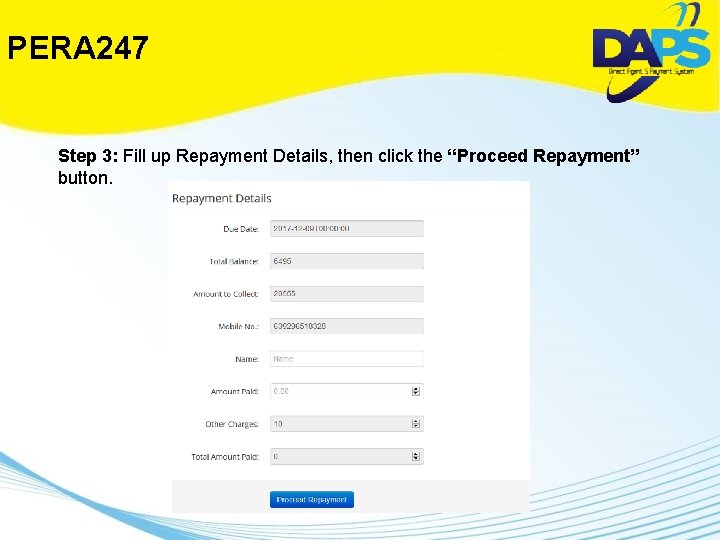This screenshot has height=540, width=720.
Task: Click the Total Amount Paid label
Action: [225, 457]
